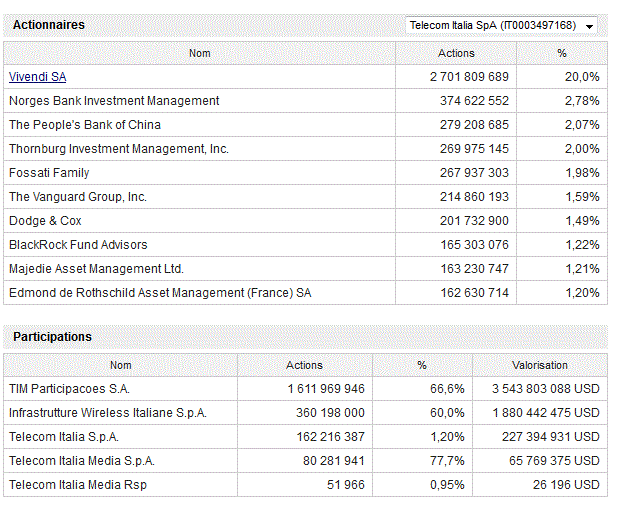Image resolution: width=617 pixels, height=511 pixels.
Task: Select valuation 227 394 931 USD
Action: pos(551,437)
